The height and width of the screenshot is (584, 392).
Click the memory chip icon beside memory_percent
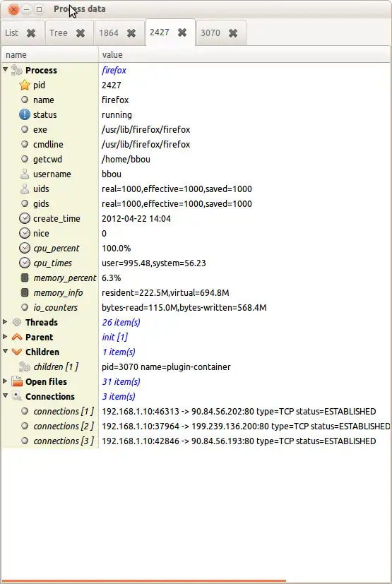click(x=25, y=278)
